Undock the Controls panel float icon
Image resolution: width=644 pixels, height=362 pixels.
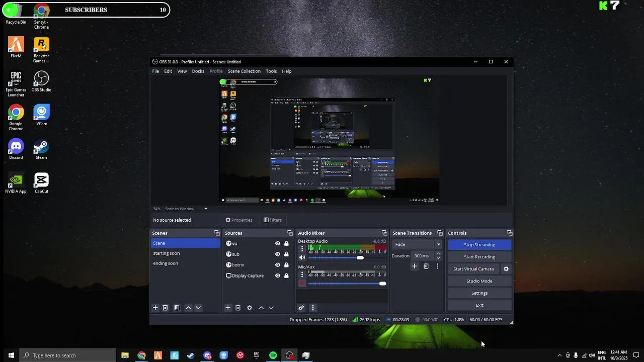tap(510, 233)
